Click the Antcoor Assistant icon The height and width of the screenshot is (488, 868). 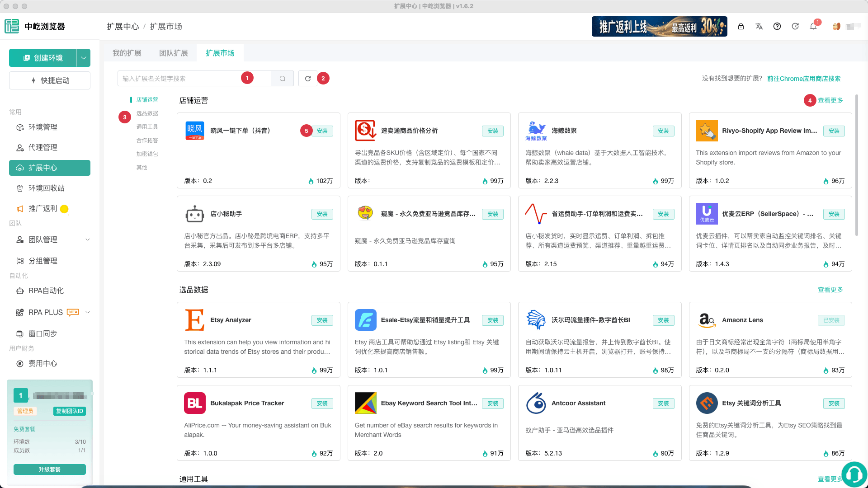pos(536,403)
